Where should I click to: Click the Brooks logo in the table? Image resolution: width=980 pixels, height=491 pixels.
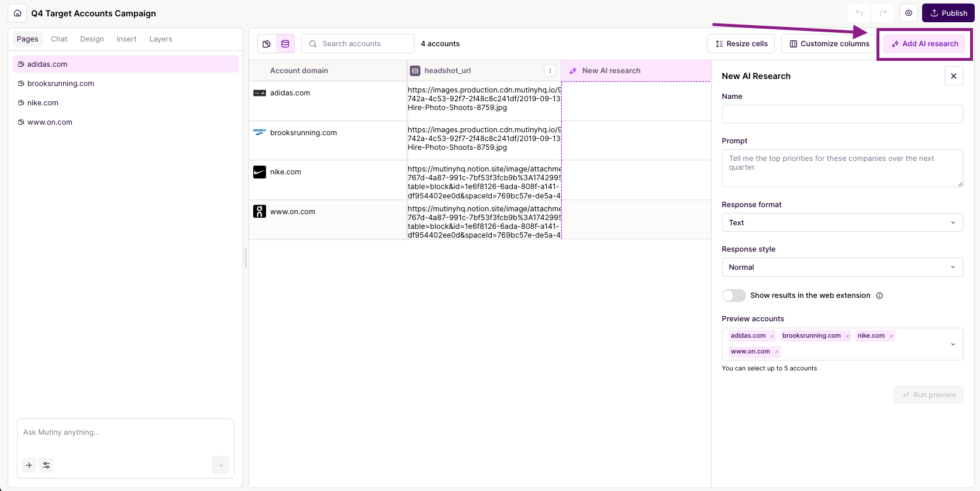pyautogui.click(x=260, y=132)
